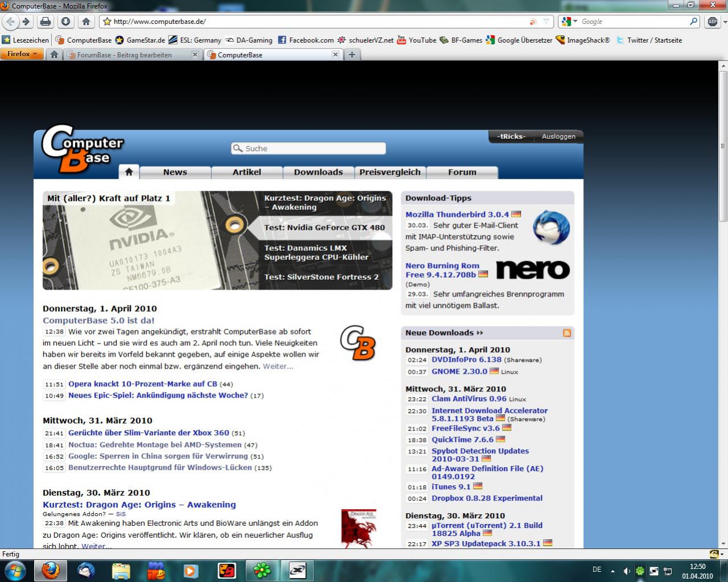Click the volume speaker icon in system tray
The image size is (728, 582).
626,571
